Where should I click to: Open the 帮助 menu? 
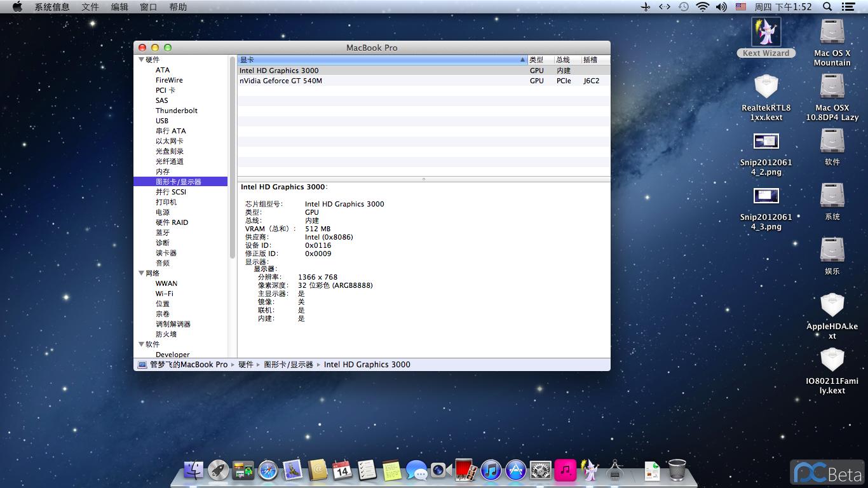[179, 7]
